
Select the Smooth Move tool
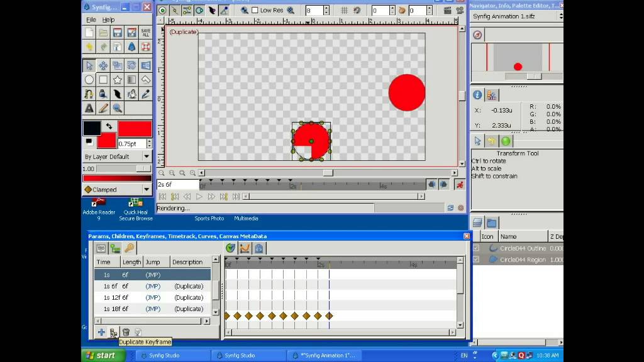[103, 65]
